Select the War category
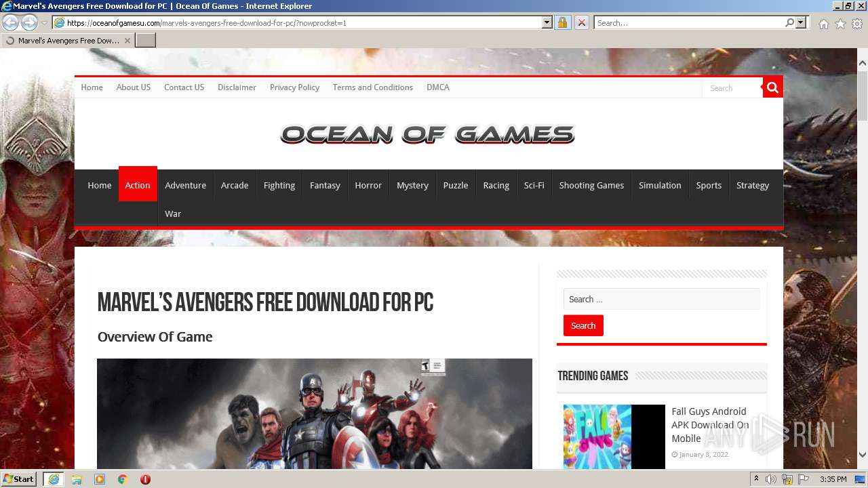Viewport: 868px width, 488px height. (x=173, y=213)
